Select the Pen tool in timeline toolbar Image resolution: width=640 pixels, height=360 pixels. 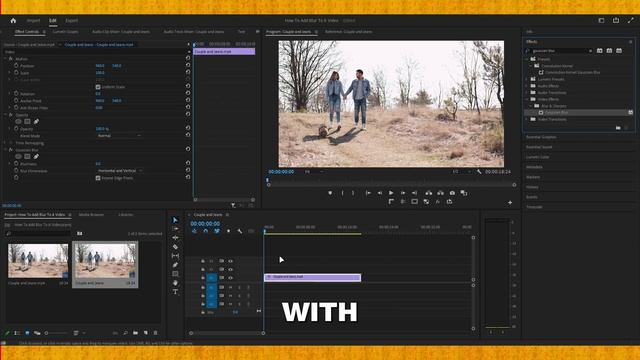click(x=175, y=265)
